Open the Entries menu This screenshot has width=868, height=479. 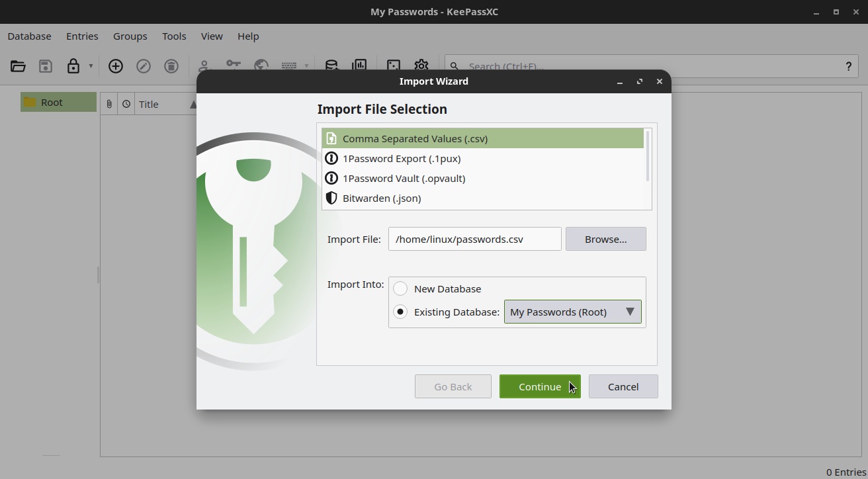(82, 36)
